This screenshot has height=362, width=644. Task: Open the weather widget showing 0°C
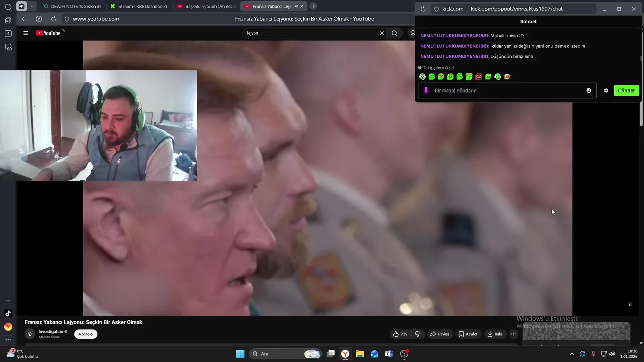click(x=22, y=354)
